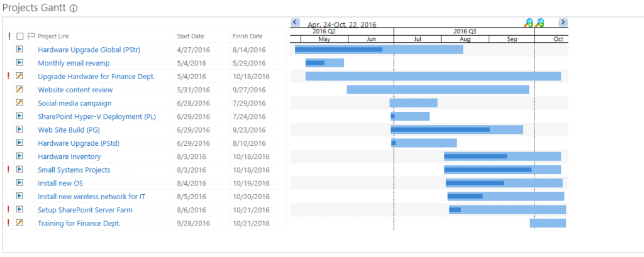Click the flag icon in the column header

pos(31,36)
